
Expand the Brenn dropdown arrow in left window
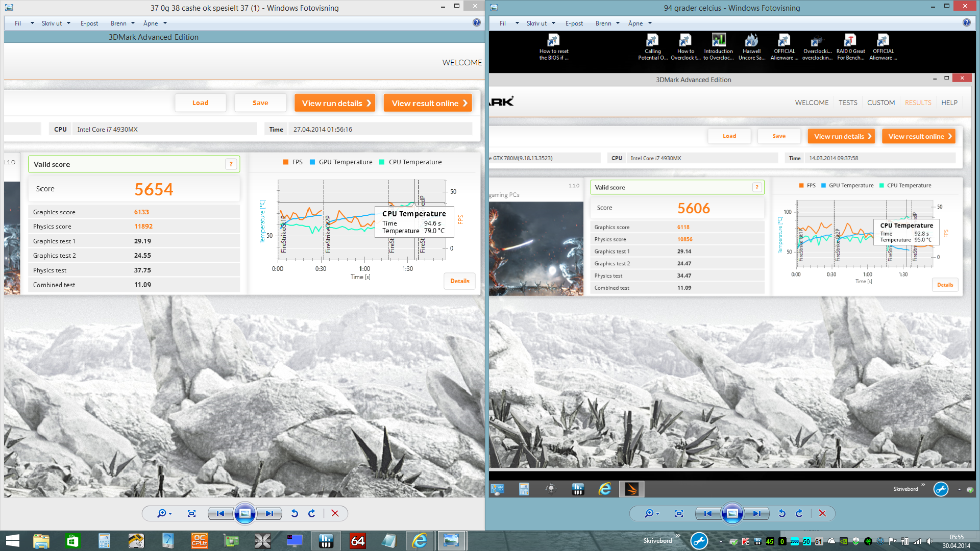point(133,23)
